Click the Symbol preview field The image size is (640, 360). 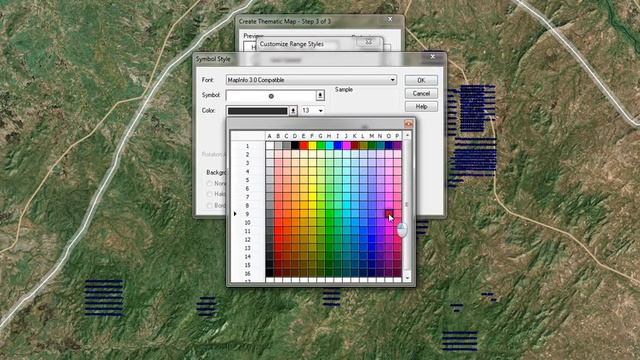271,96
